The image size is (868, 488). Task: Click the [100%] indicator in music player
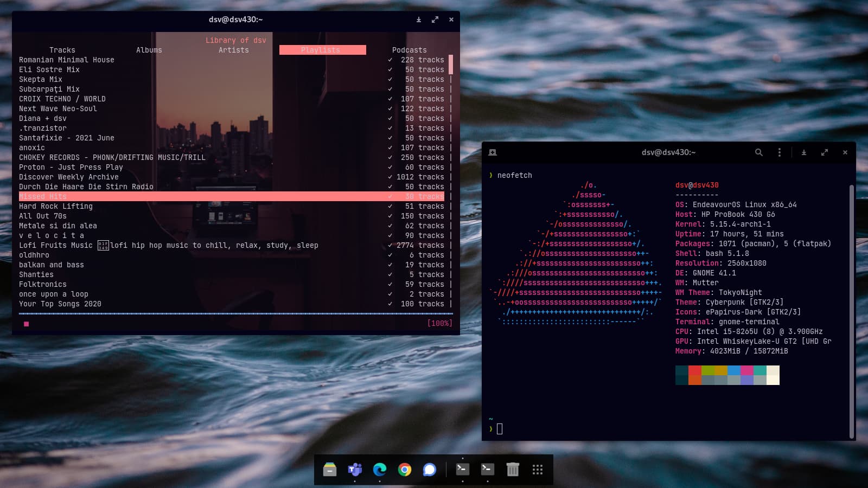[440, 323]
